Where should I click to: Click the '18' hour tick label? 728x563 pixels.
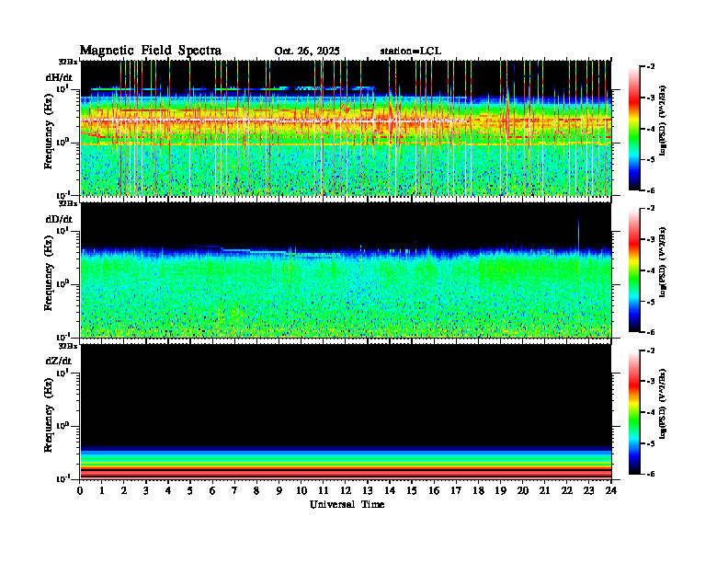point(478,490)
